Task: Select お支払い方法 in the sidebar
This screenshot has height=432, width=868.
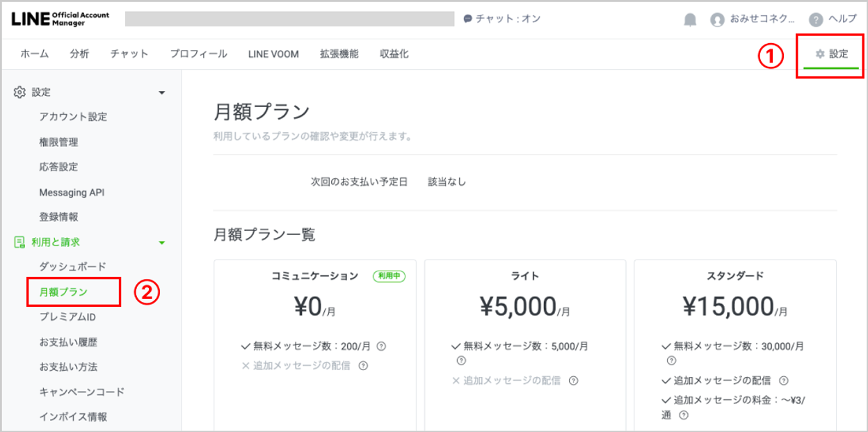Action: (x=68, y=367)
